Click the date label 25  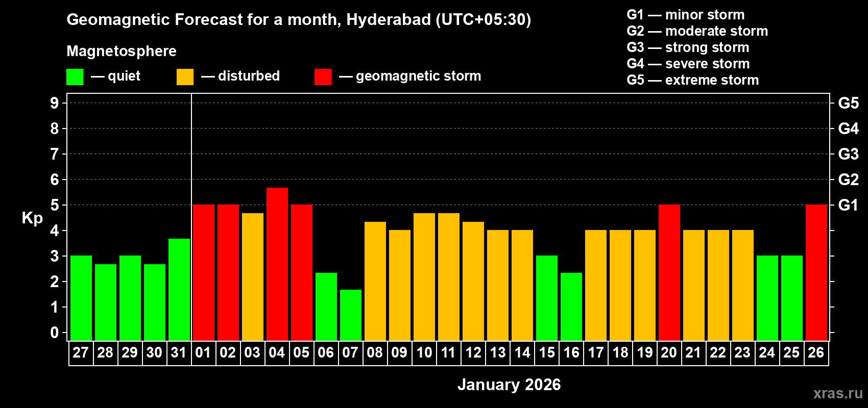point(791,352)
